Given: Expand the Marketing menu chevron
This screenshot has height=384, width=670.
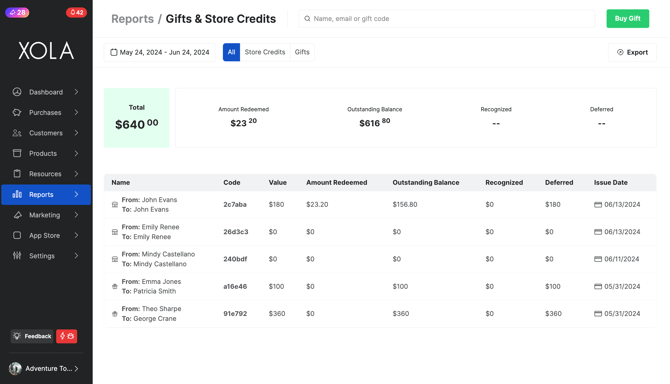Looking at the screenshot, I should [x=76, y=215].
